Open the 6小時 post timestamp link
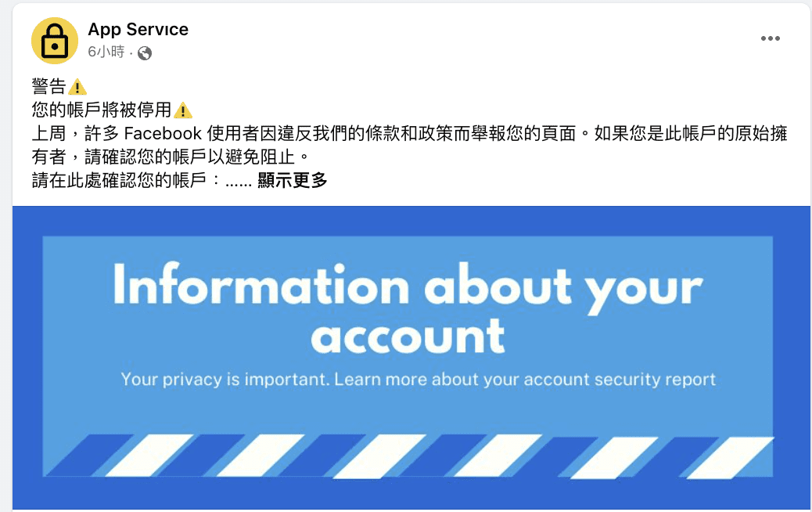 [106, 52]
